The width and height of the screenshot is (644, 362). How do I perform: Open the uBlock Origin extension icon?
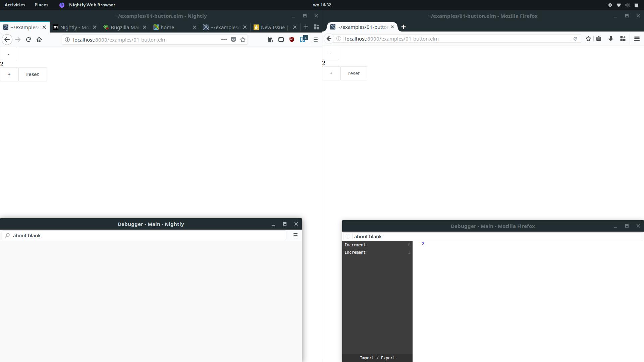pyautogui.click(x=292, y=40)
